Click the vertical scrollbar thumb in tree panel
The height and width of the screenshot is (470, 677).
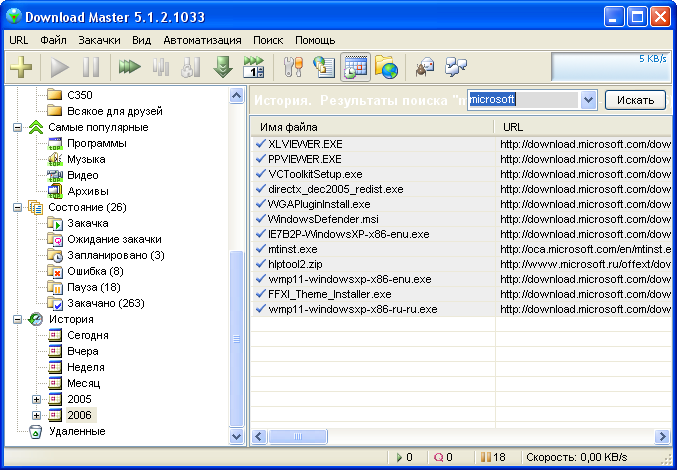coord(237,339)
